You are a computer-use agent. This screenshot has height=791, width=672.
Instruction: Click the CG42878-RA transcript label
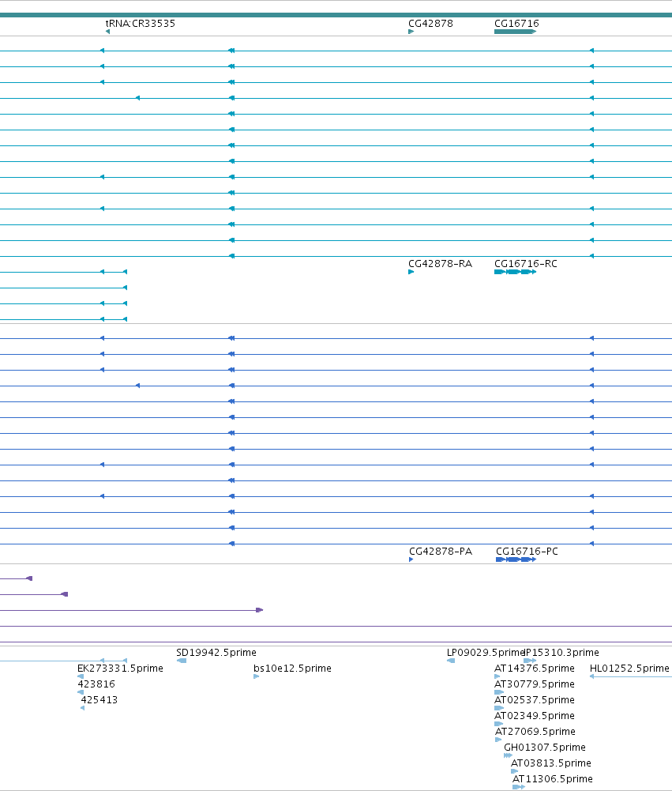440,264
